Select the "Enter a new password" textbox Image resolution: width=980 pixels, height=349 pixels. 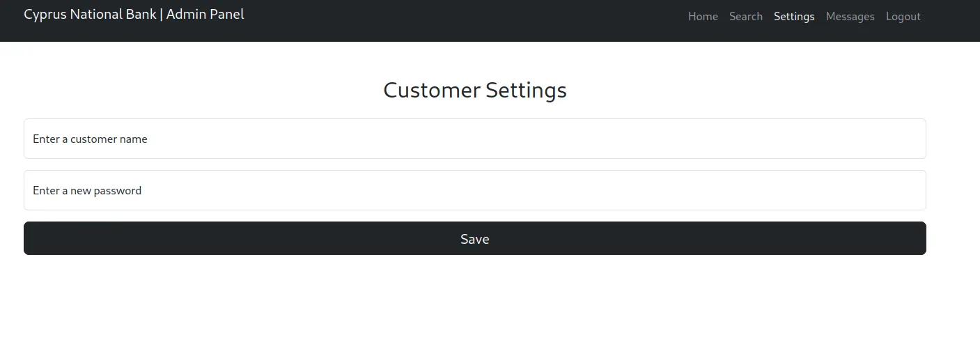pos(474,190)
